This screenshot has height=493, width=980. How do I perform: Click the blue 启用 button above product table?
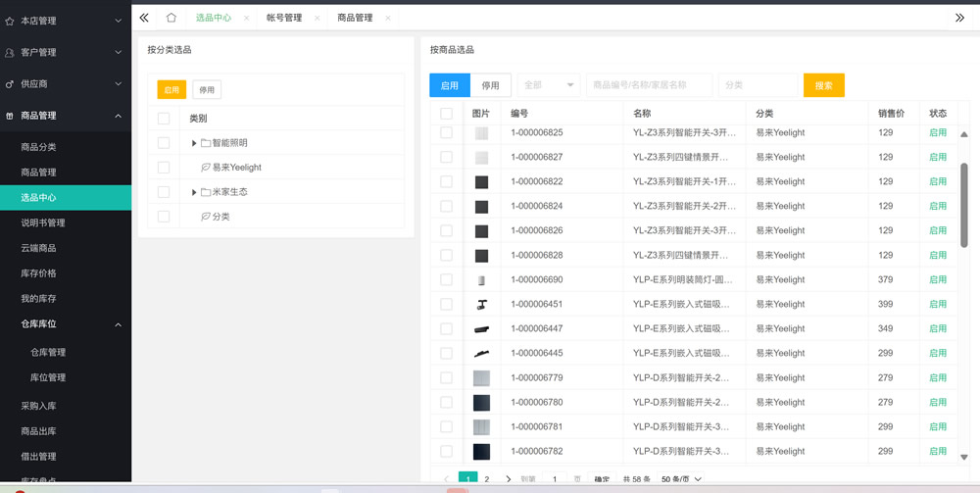(450, 85)
